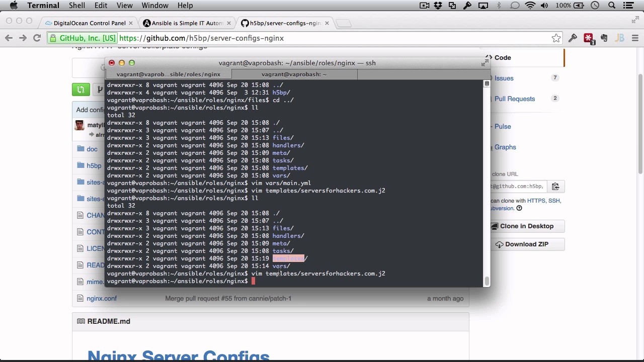Image resolution: width=644 pixels, height=362 pixels.
Task: Click the GitHub, Inc. security badge
Action: click(83, 38)
